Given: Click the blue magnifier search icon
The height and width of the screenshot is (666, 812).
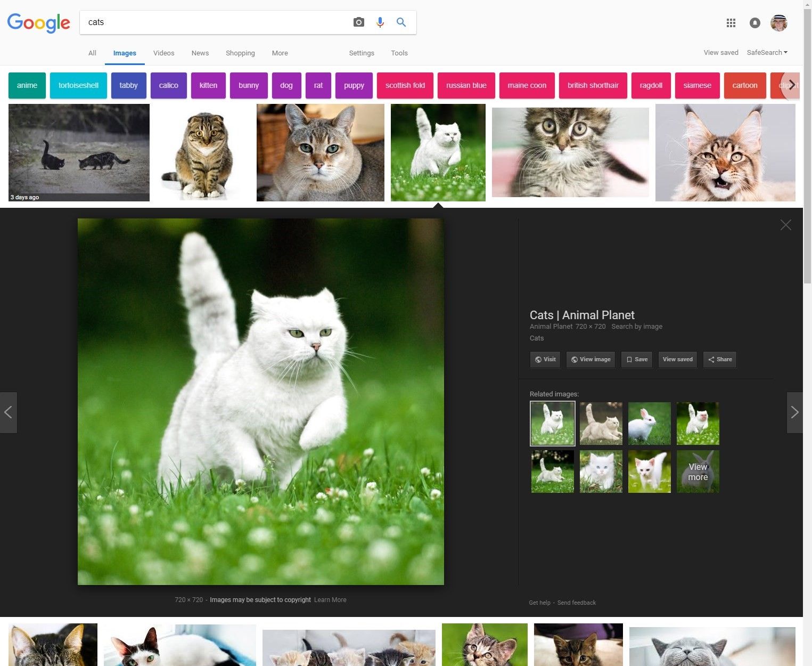Looking at the screenshot, I should pos(401,22).
